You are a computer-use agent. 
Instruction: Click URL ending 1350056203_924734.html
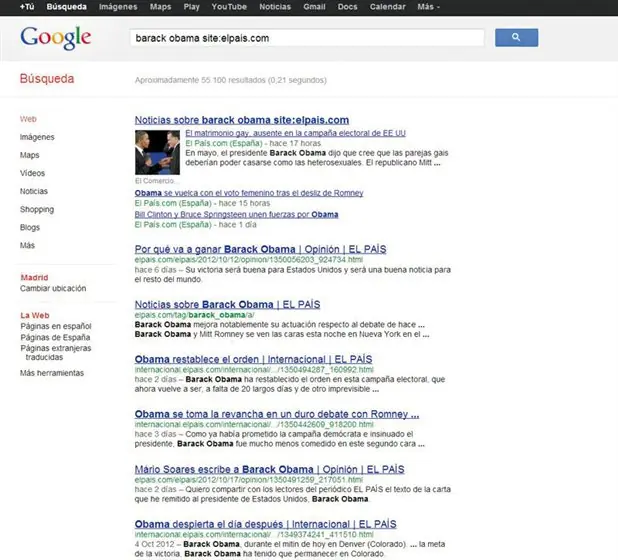coord(249,260)
